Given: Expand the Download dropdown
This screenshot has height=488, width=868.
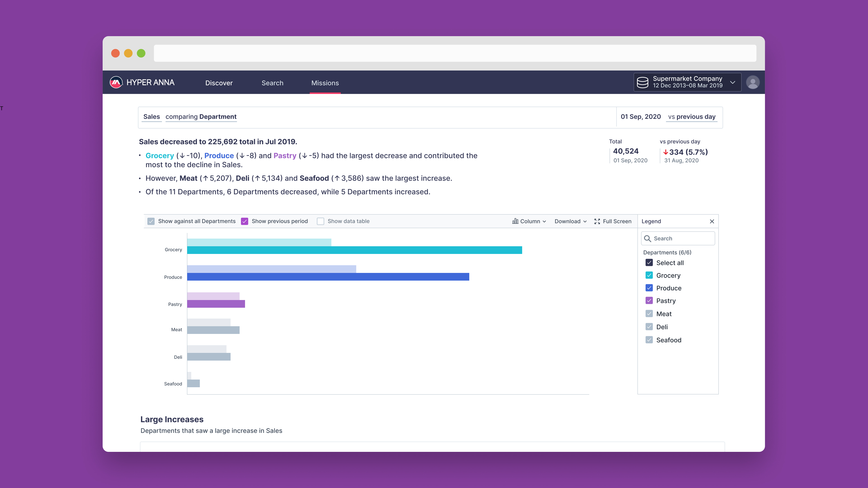Looking at the screenshot, I should click(x=571, y=221).
